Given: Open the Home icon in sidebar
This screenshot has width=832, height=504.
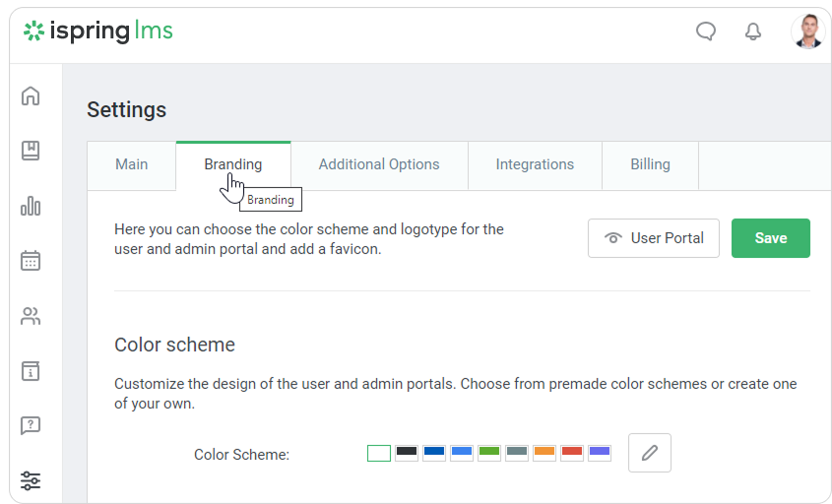Looking at the screenshot, I should (31, 95).
